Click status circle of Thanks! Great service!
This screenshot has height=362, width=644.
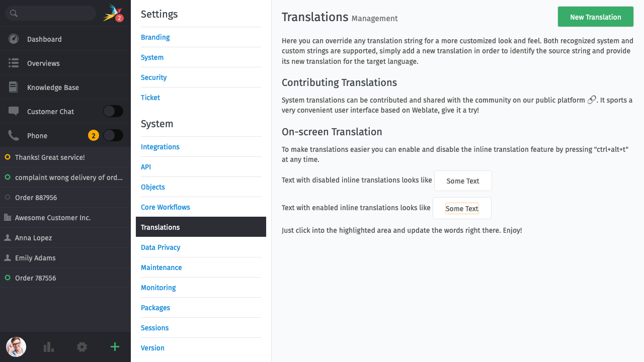tap(8, 157)
